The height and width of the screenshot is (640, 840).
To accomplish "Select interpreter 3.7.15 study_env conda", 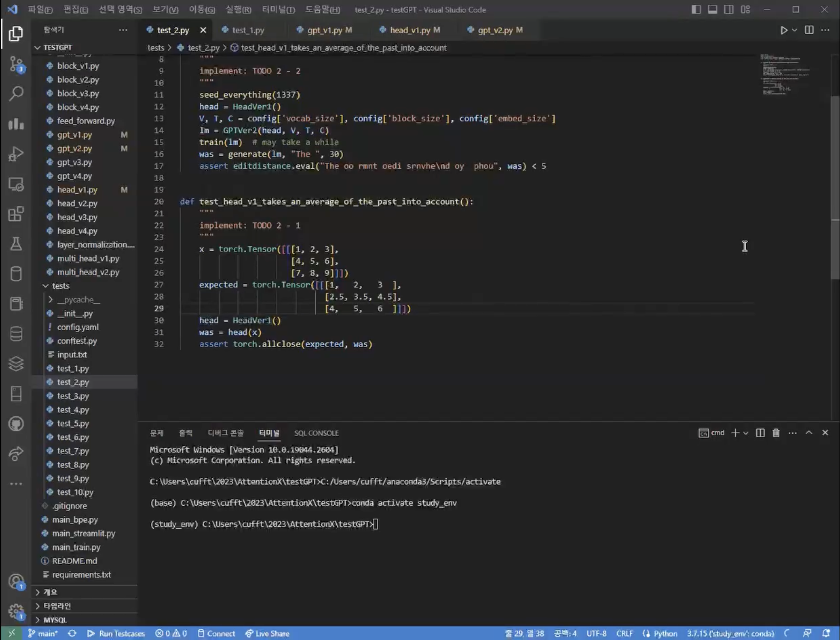I will [730, 633].
